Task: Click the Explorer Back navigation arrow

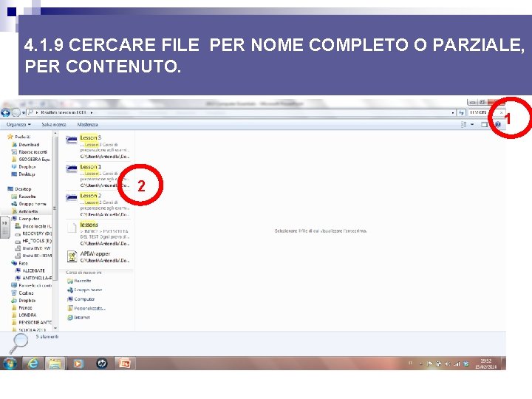Action: [5, 112]
